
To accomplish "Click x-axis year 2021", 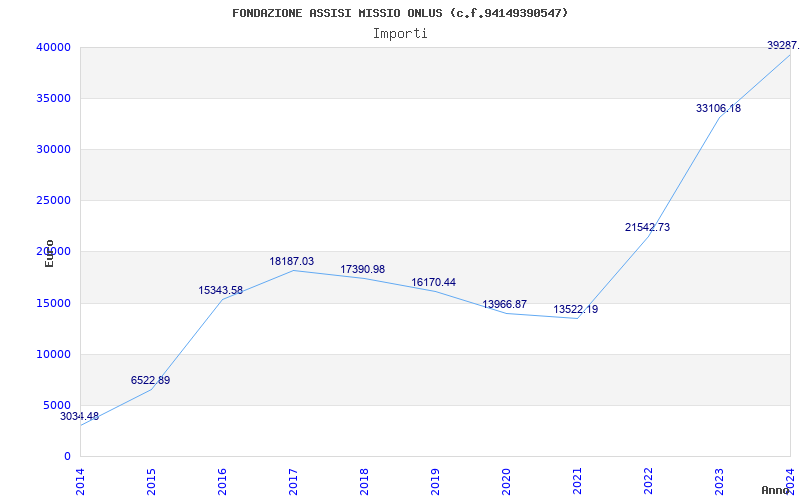I will pos(577,482).
